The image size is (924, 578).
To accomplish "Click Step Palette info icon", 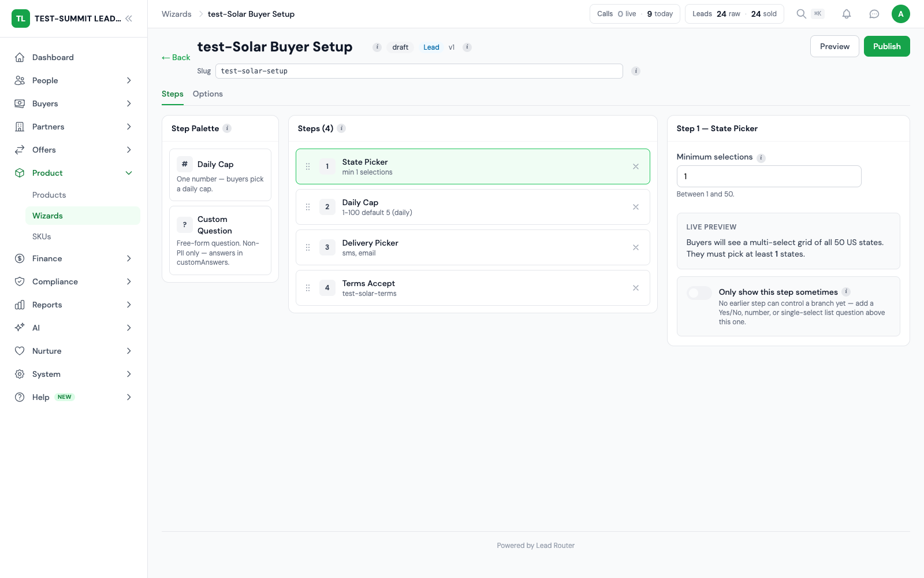I will click(228, 128).
